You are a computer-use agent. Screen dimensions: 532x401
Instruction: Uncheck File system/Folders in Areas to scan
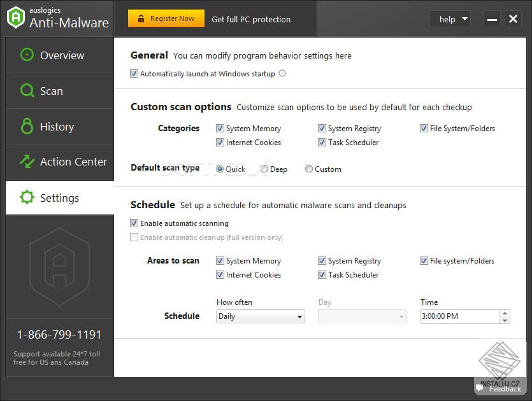click(x=424, y=260)
